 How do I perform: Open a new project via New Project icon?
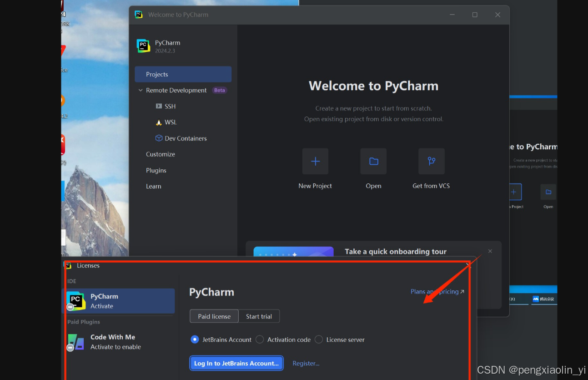click(x=315, y=162)
